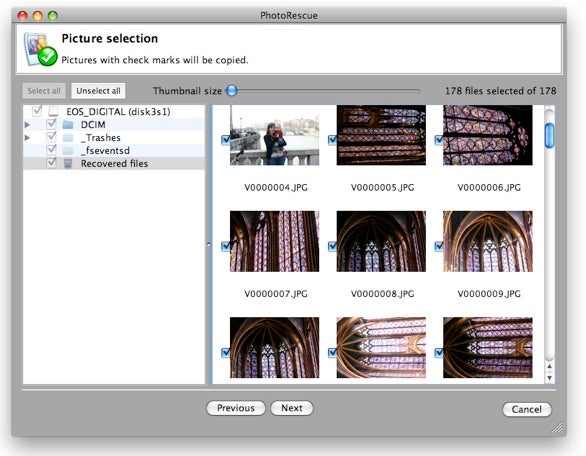Expand the _Trashes folder tree
The width and height of the screenshot is (586, 456).
27,138
